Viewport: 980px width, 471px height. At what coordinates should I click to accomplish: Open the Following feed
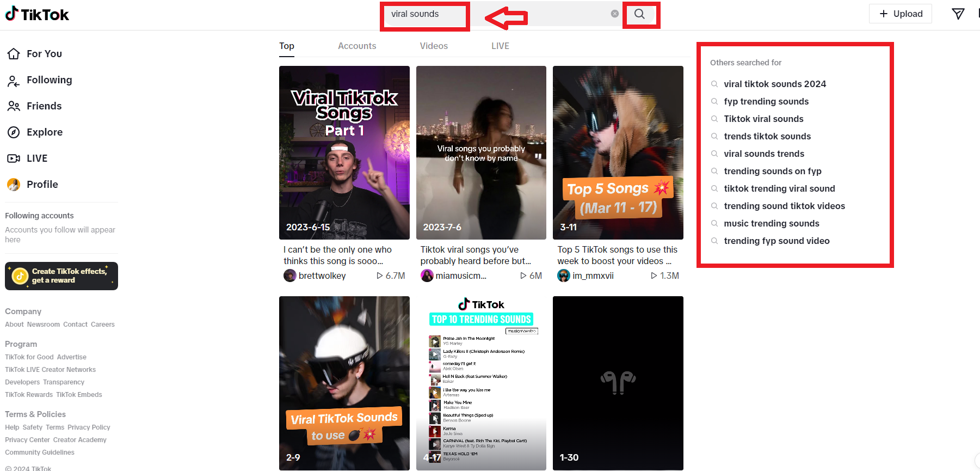point(39,80)
